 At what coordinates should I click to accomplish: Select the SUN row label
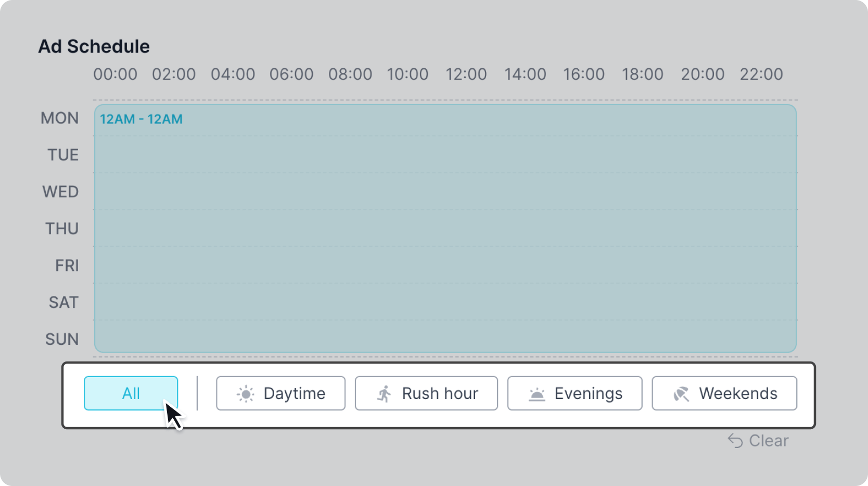[x=62, y=339]
